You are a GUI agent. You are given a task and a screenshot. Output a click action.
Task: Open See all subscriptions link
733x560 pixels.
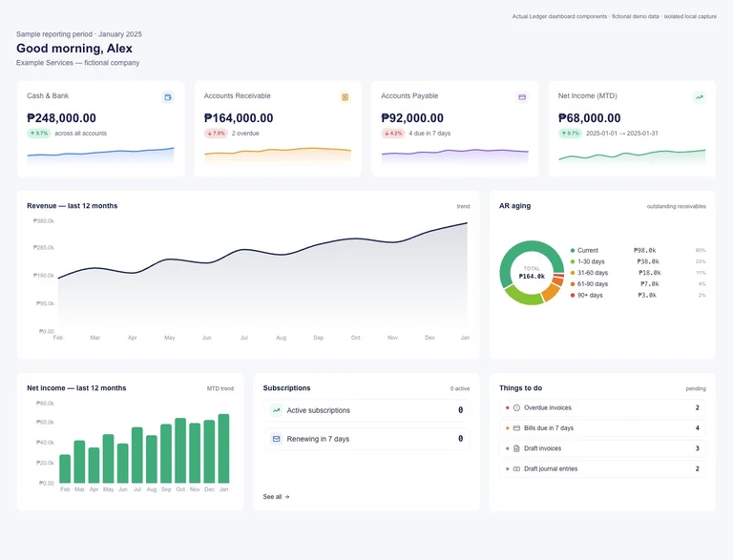tap(276, 497)
